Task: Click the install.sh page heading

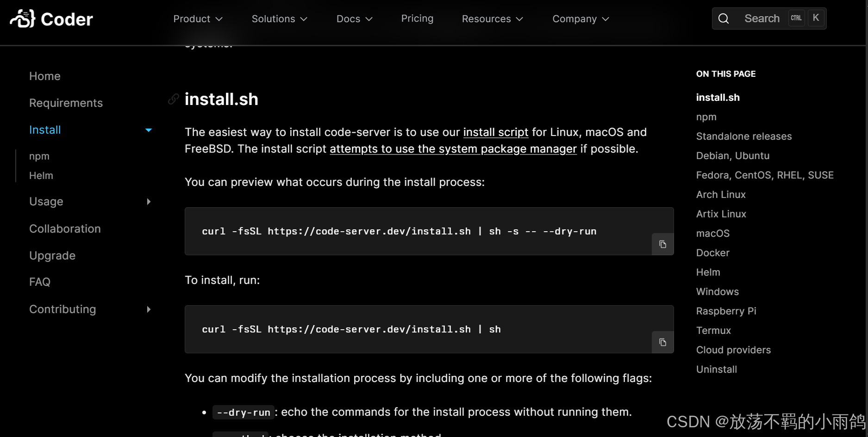Action: [221, 99]
